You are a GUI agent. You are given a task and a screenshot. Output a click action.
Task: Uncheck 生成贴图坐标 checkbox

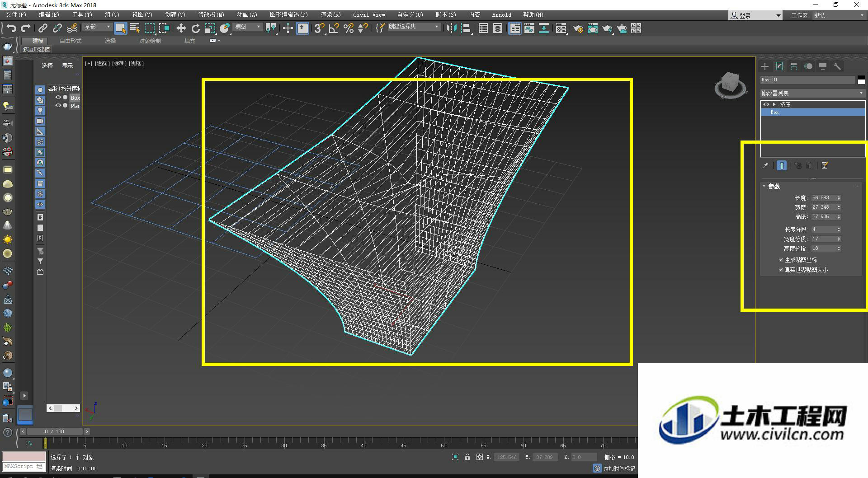pos(781,260)
